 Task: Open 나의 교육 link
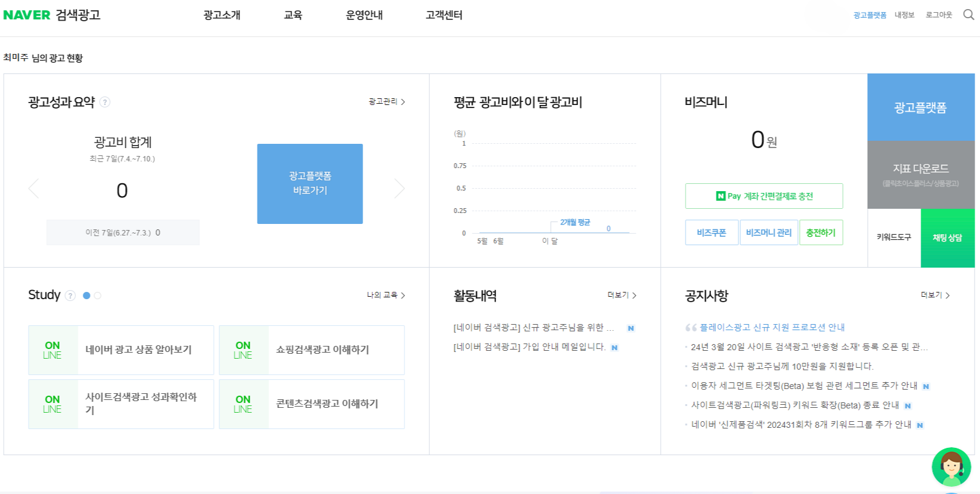pos(386,295)
